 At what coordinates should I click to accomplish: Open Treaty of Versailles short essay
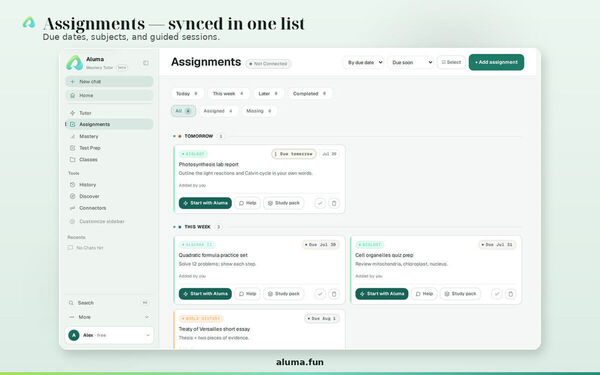214,329
